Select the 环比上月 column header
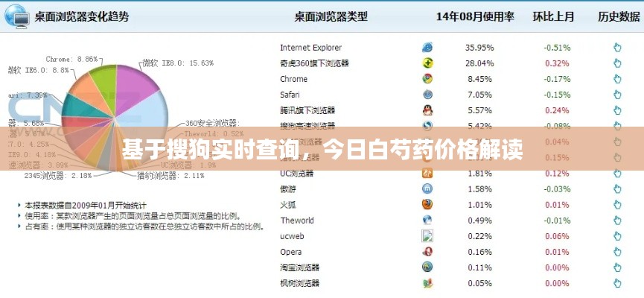 coord(552,16)
